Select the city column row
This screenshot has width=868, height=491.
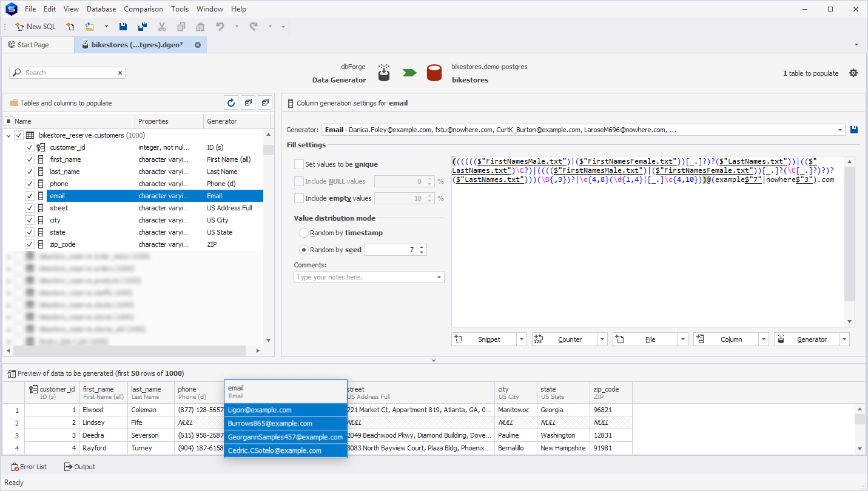[155, 220]
